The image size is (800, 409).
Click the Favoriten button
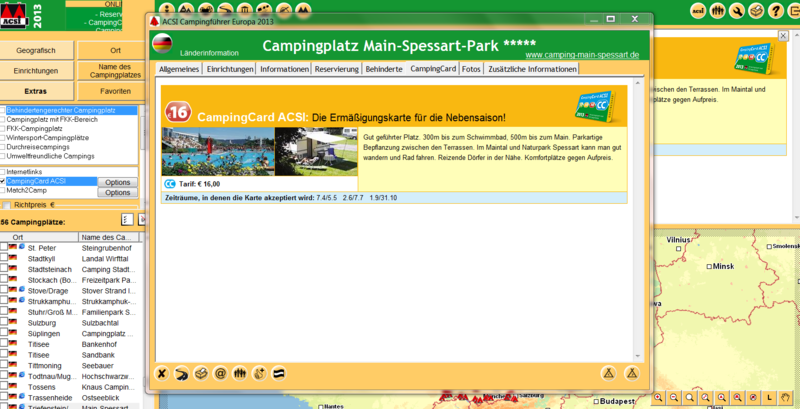point(115,91)
